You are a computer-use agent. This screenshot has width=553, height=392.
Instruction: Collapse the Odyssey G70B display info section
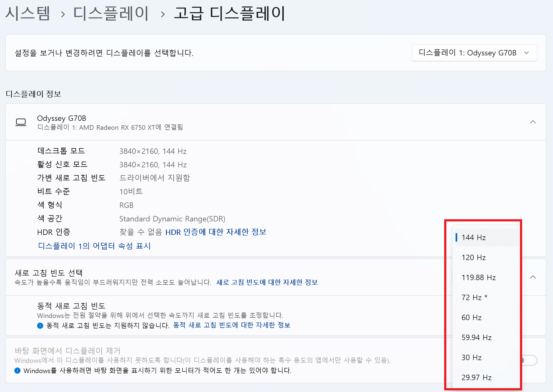click(533, 122)
